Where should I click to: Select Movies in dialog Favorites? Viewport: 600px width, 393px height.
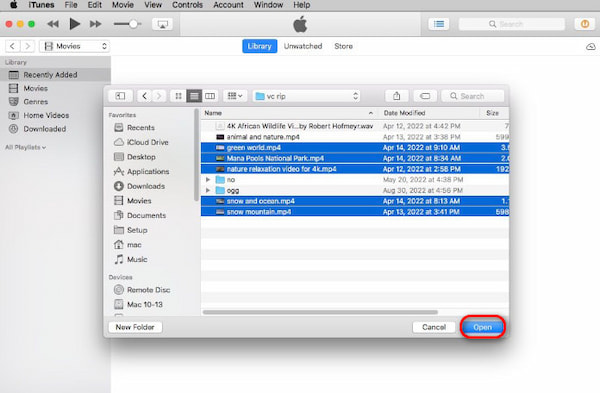pyautogui.click(x=133, y=201)
